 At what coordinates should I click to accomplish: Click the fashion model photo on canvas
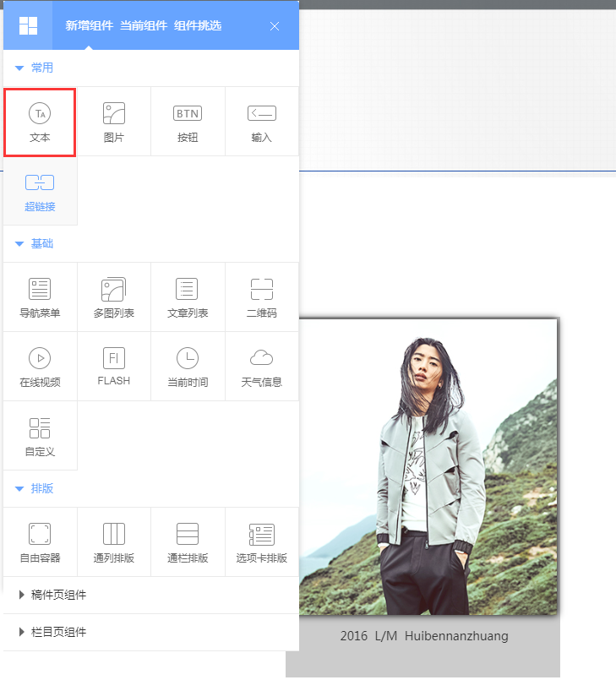pyautogui.click(x=428, y=466)
